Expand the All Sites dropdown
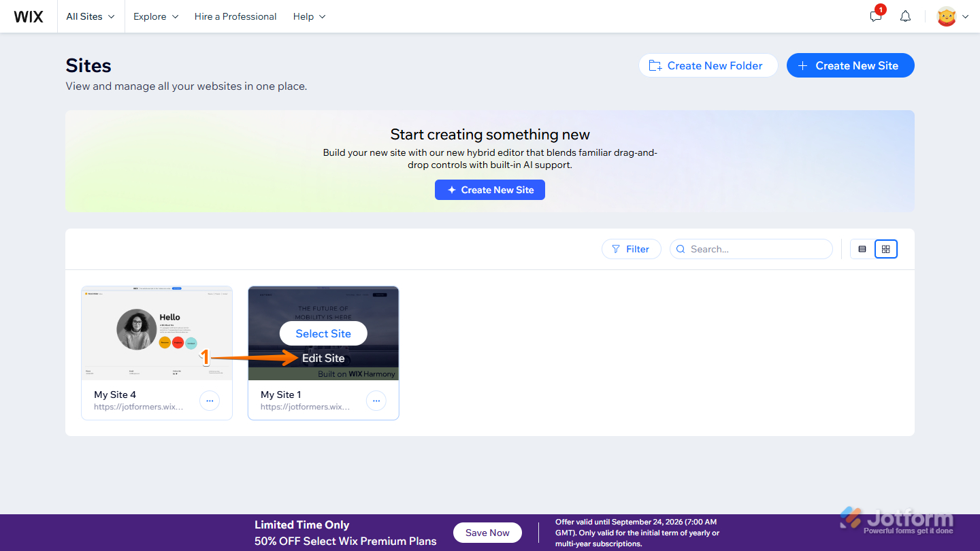 pos(91,16)
